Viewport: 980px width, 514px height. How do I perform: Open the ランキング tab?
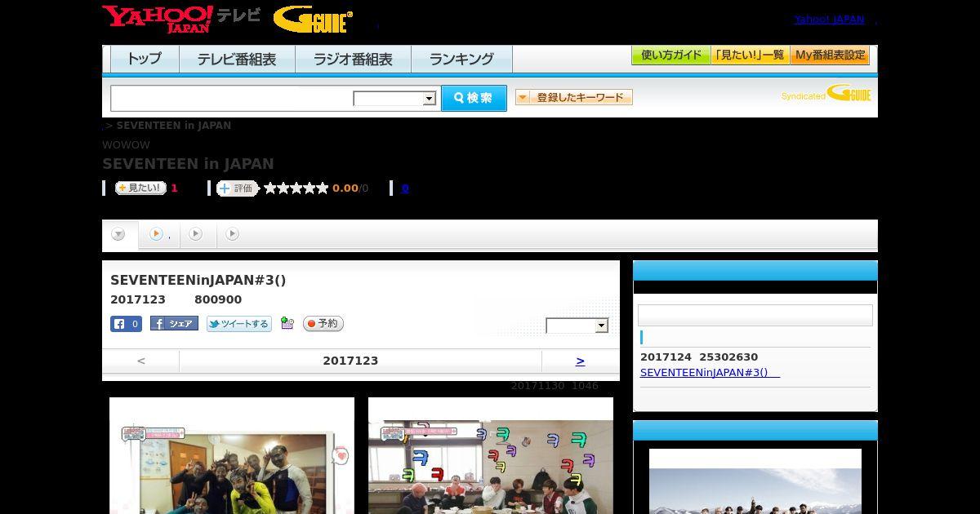461,59
